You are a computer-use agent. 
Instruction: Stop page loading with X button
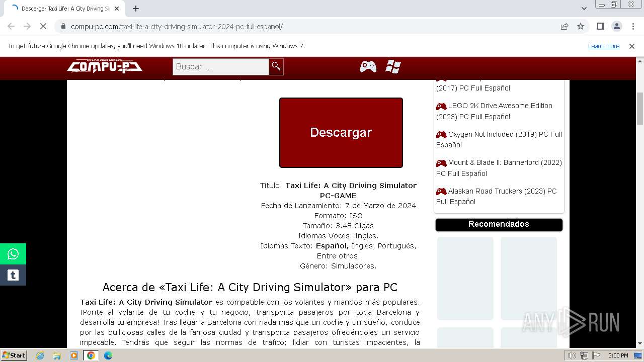click(43, 26)
